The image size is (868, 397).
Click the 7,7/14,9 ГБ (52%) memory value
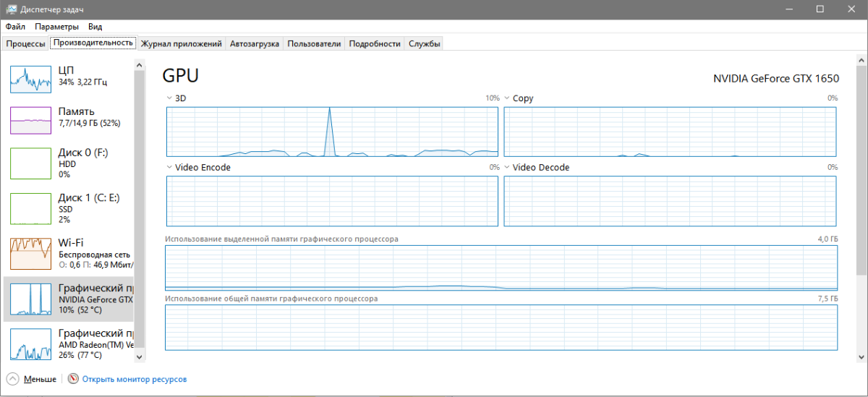click(x=89, y=123)
